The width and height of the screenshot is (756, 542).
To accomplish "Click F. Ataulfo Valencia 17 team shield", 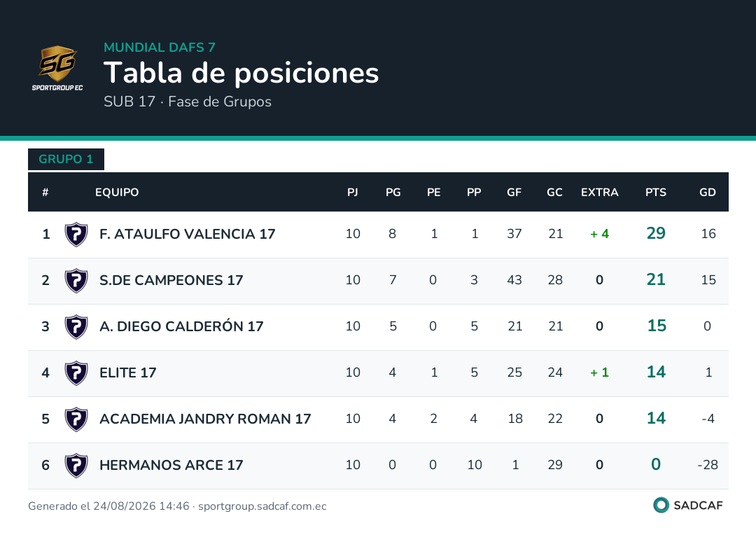I will tap(76, 235).
